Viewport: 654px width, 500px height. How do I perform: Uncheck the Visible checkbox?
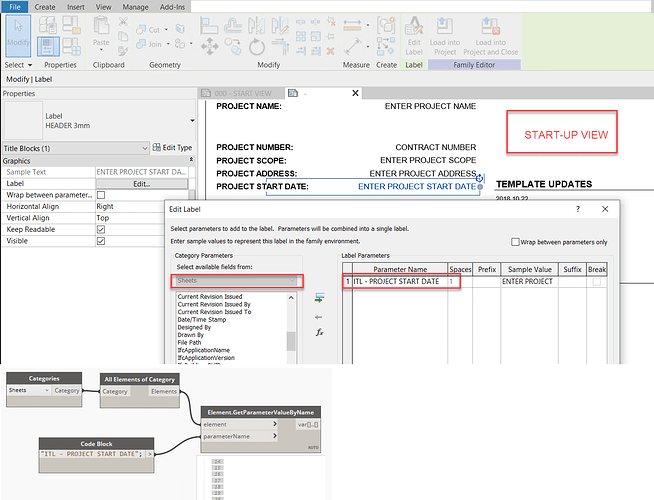[101, 241]
